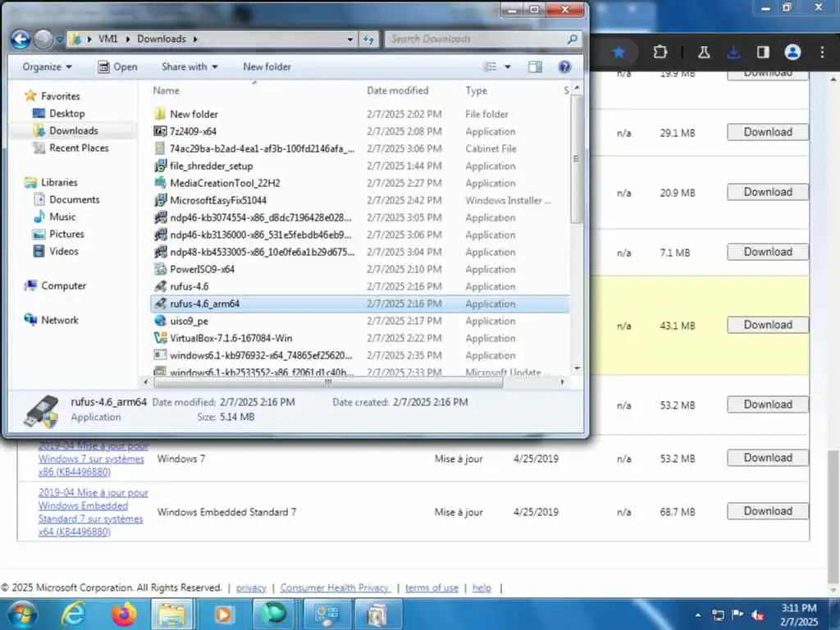Click the New folder button
Viewport: 840px width, 630px height.
[267, 67]
